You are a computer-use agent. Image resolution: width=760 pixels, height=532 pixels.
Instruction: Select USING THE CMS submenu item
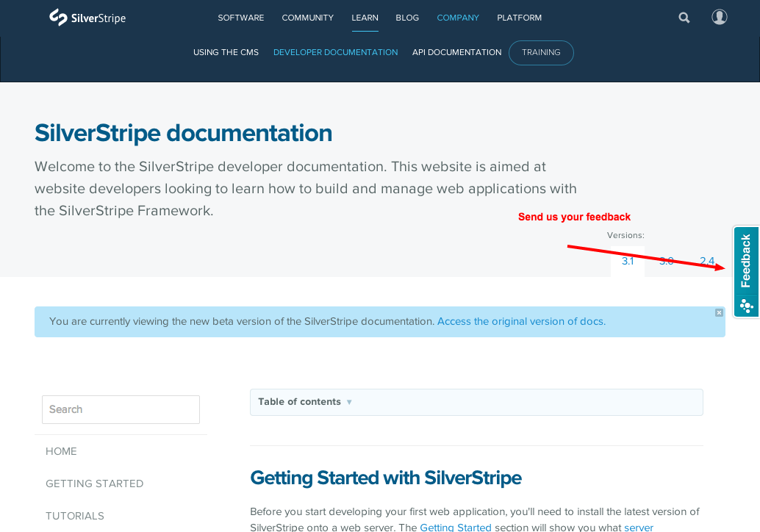click(x=226, y=52)
